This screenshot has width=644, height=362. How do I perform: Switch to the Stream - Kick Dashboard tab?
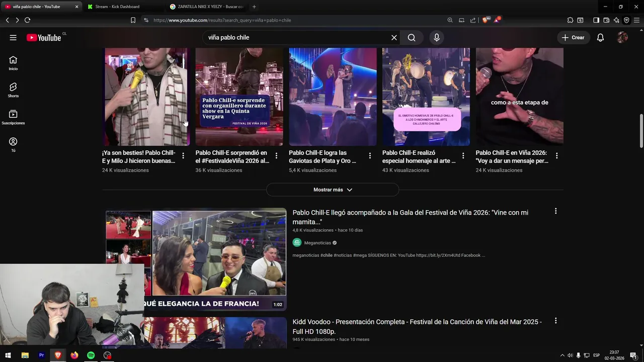pos(123,7)
